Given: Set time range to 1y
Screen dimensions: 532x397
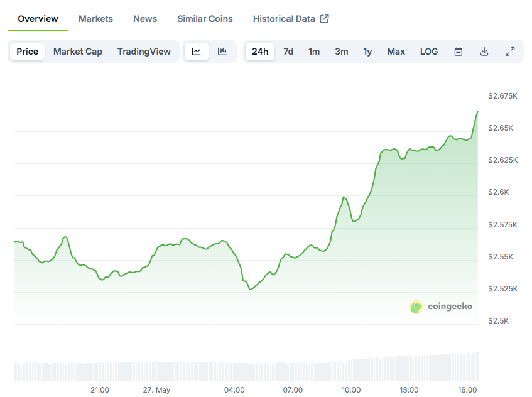Looking at the screenshot, I should point(367,52).
